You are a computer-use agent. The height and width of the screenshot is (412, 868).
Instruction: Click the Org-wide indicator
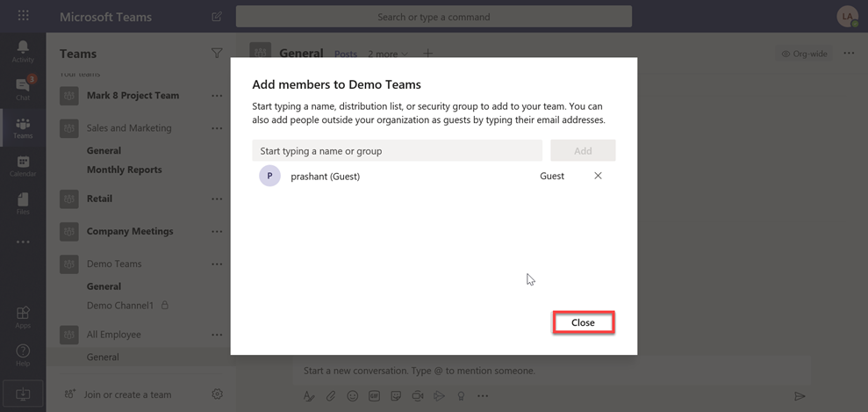(804, 54)
